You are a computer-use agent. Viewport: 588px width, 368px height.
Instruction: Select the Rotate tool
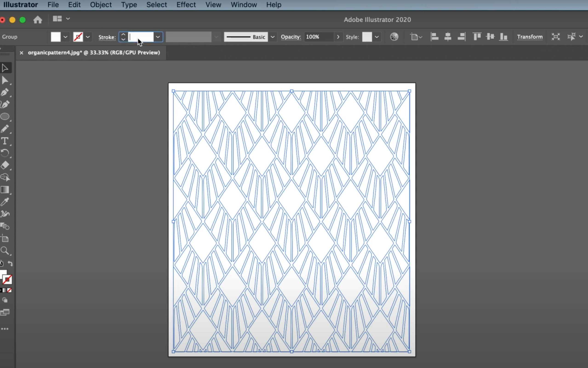click(x=5, y=153)
